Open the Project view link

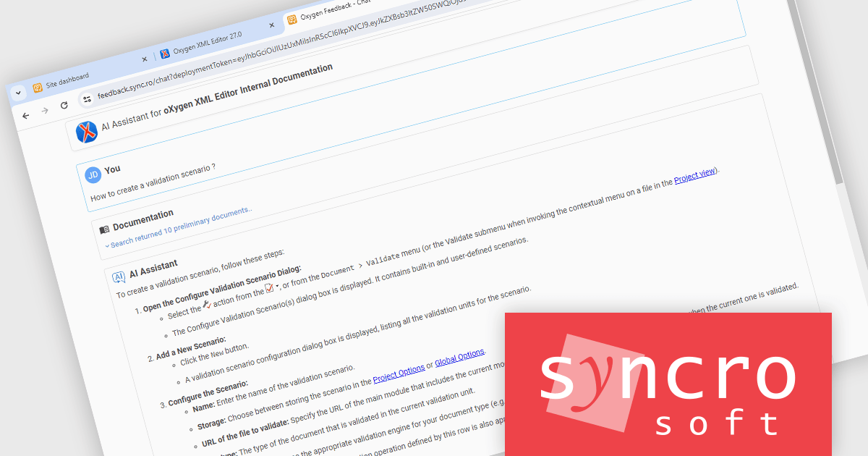(694, 175)
